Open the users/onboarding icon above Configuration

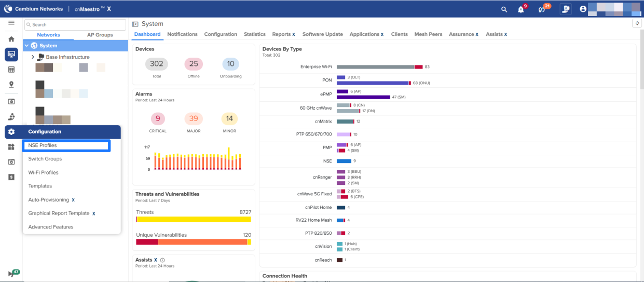point(11,117)
